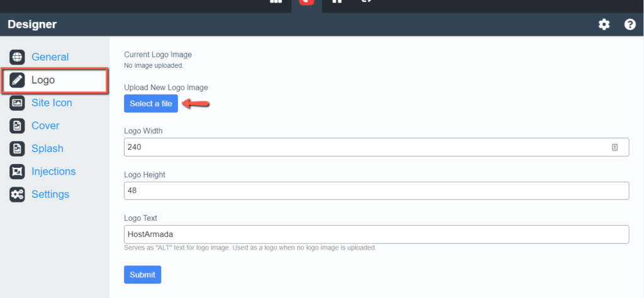Click the "Logo Width" label

click(x=143, y=131)
